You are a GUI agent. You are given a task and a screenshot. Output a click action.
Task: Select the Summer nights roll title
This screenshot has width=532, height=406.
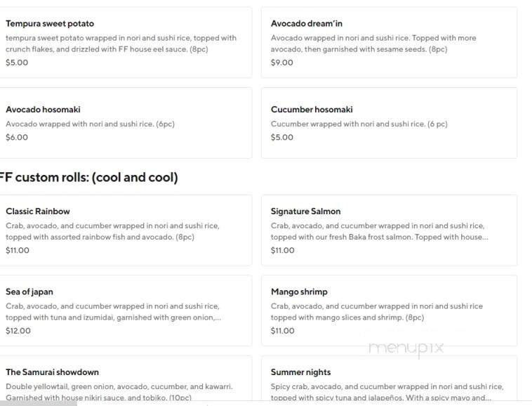click(x=300, y=372)
